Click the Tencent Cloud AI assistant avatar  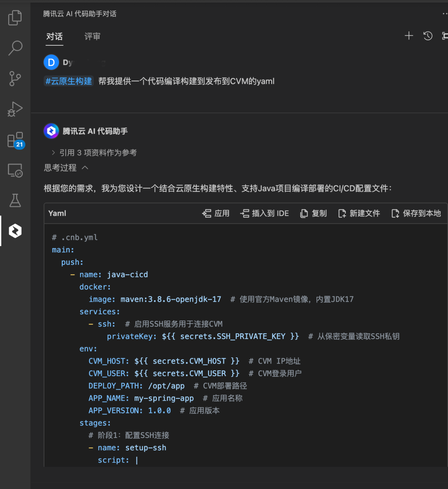point(51,131)
